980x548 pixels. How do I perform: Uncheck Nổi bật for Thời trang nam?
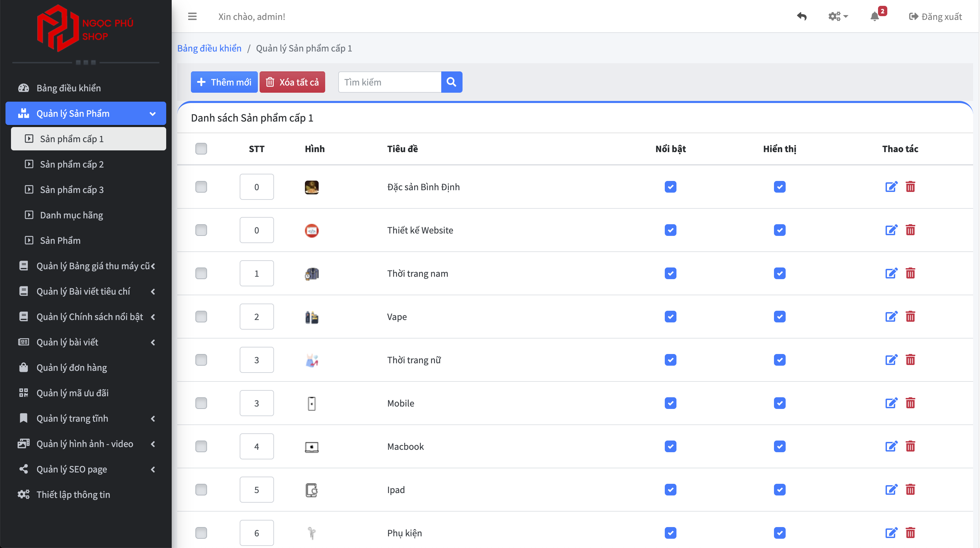(x=670, y=273)
